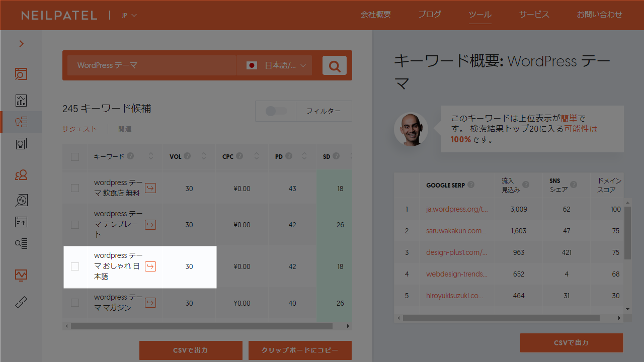Open the JP region dropdown in header
The width and height of the screenshot is (644, 362).
pyautogui.click(x=129, y=15)
